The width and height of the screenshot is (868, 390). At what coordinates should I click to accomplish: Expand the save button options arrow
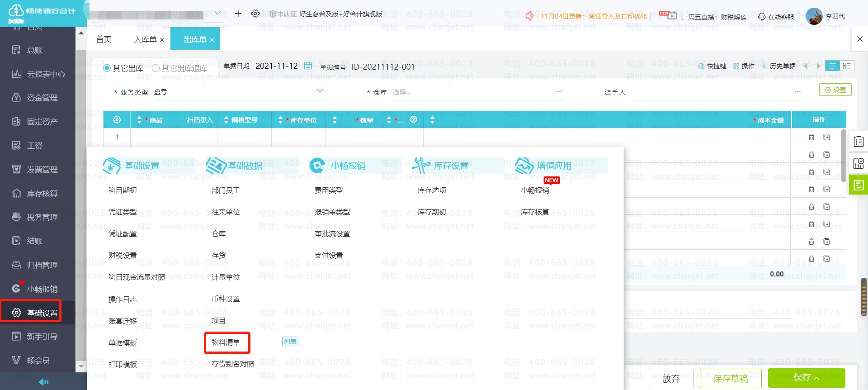coord(816,378)
